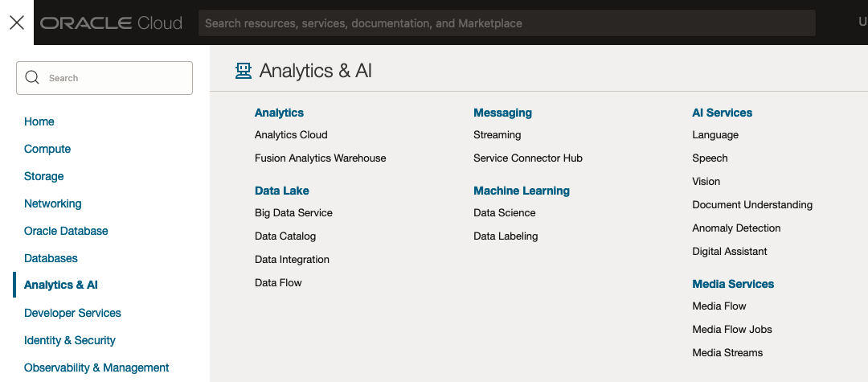868x382 pixels.
Task: Open Big Data Service link
Action: [293, 213]
